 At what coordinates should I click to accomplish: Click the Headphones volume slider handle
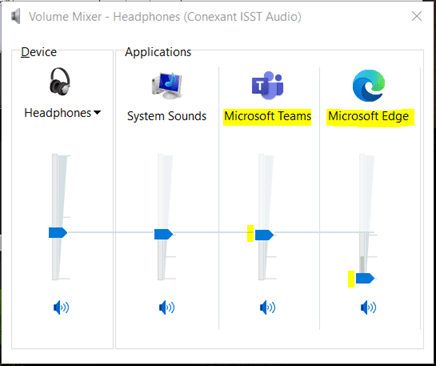(x=58, y=232)
